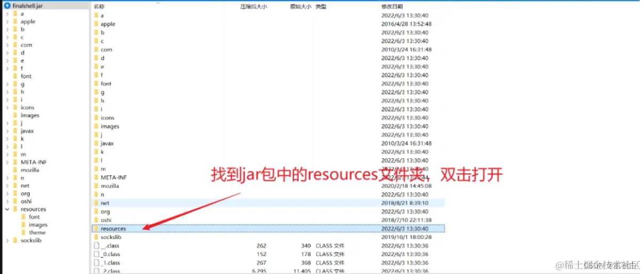Click tree folder icon beside theme
The width and height of the screenshot is (644, 274).
click(x=23, y=233)
